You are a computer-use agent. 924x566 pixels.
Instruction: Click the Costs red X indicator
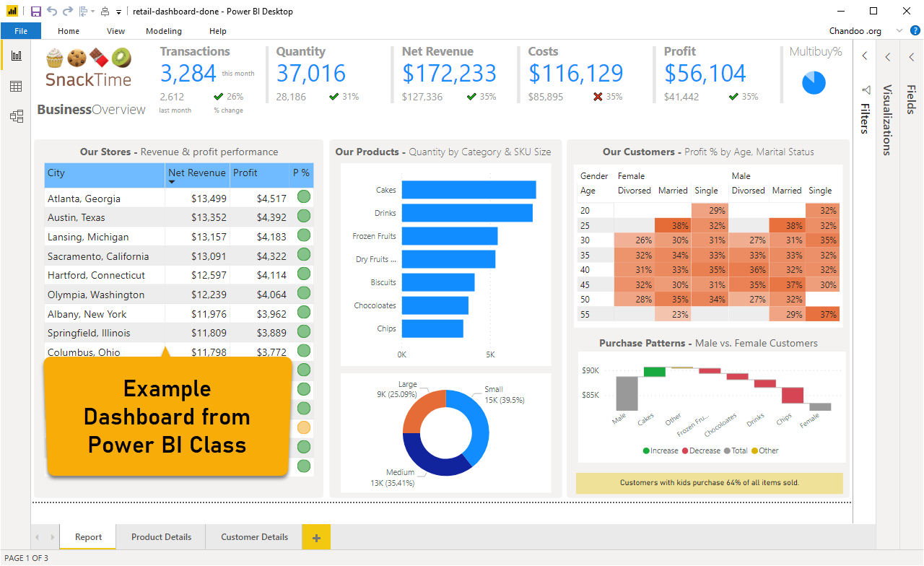click(598, 96)
